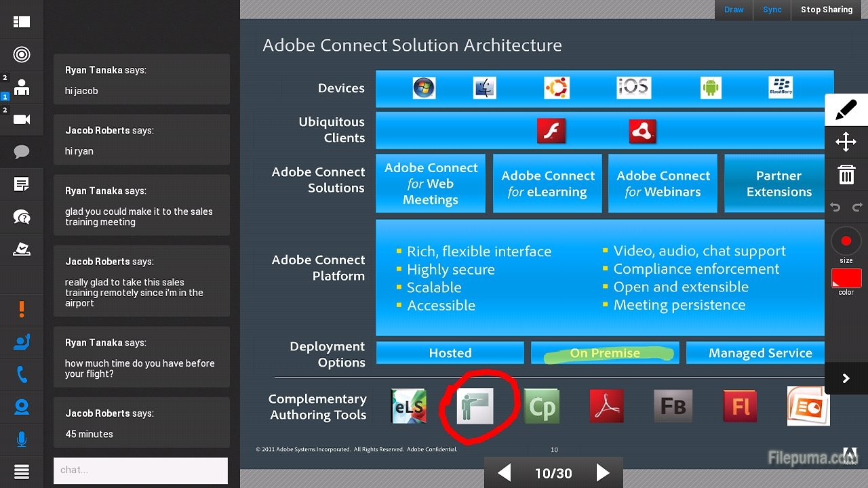Switch to the Sync tab
Screen dimensions: 868x488
pos(772,9)
